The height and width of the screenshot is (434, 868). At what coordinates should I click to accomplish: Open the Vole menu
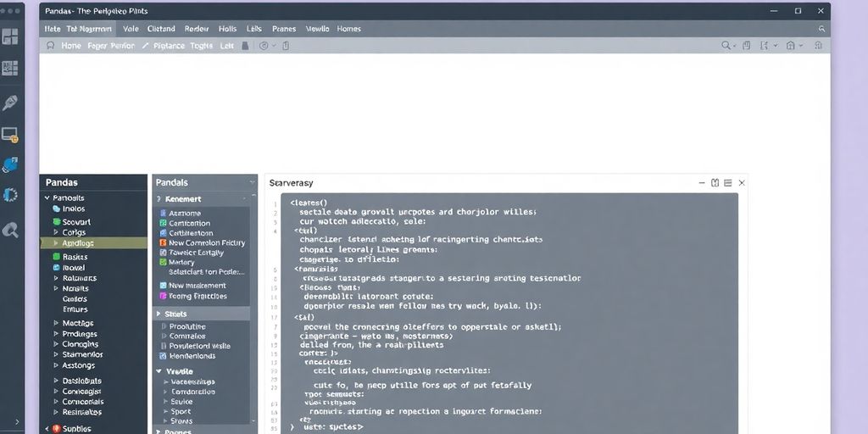click(x=131, y=29)
